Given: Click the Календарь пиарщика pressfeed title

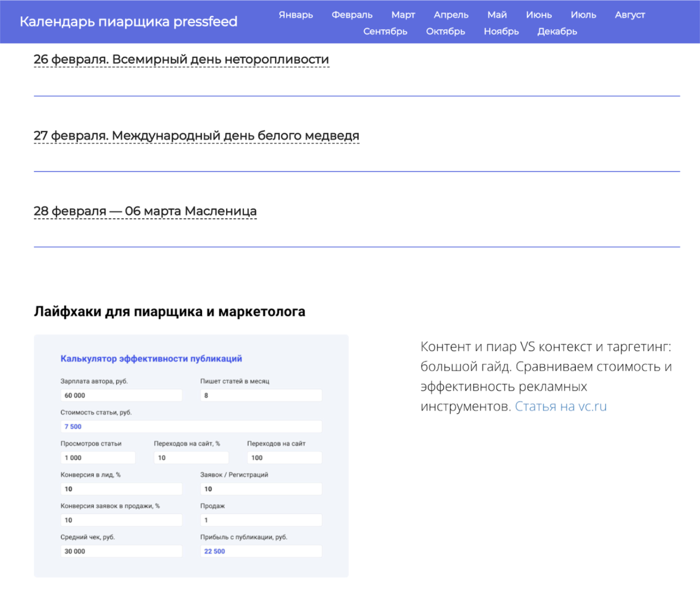Looking at the screenshot, I should 128,22.
